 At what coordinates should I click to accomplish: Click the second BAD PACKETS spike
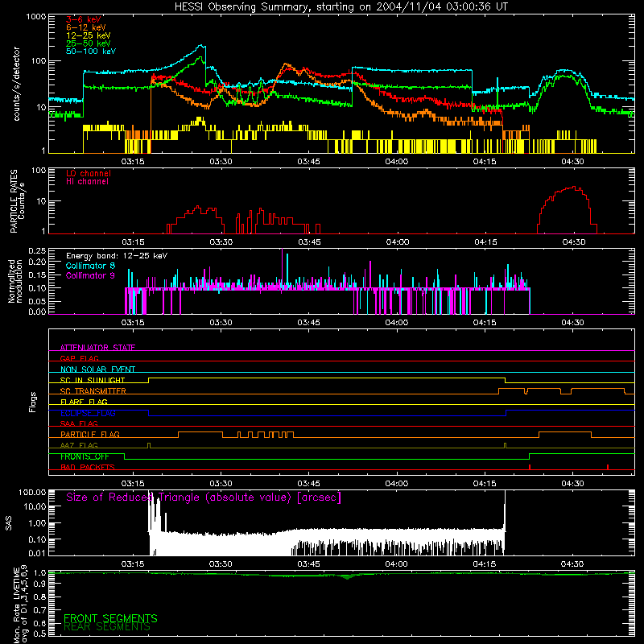point(608,467)
